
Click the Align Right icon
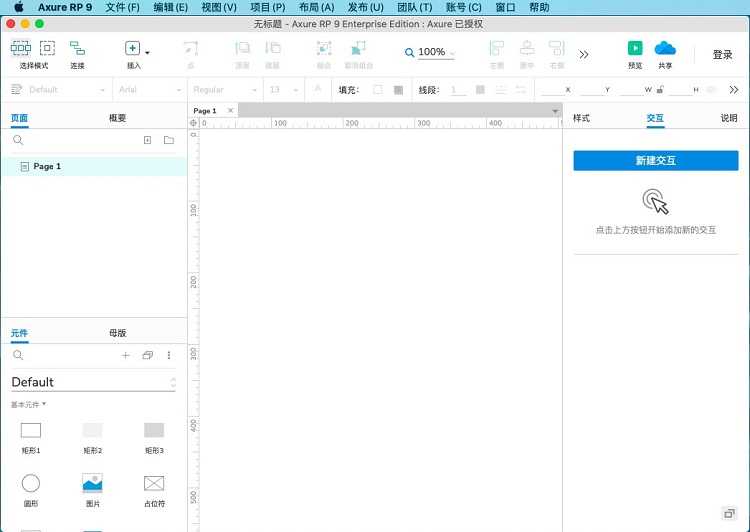click(557, 48)
